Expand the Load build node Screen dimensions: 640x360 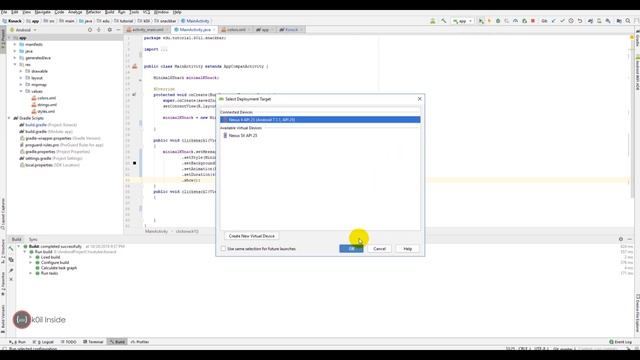pos(31,257)
